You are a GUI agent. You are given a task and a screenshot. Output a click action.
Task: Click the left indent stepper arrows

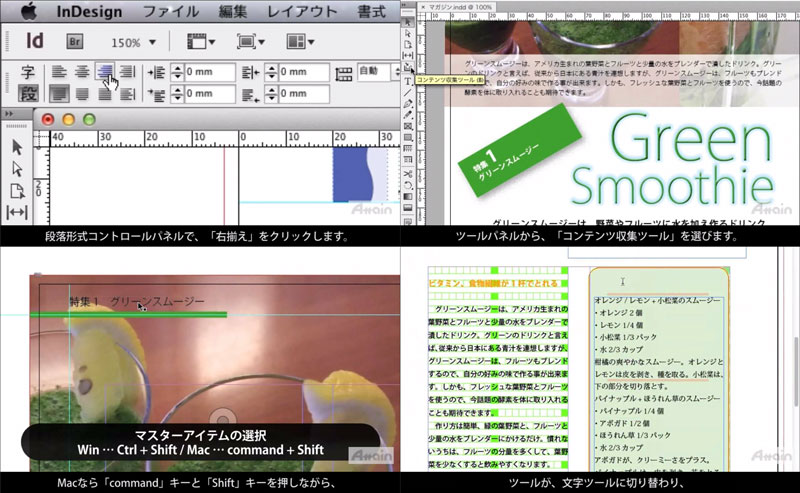pos(177,72)
